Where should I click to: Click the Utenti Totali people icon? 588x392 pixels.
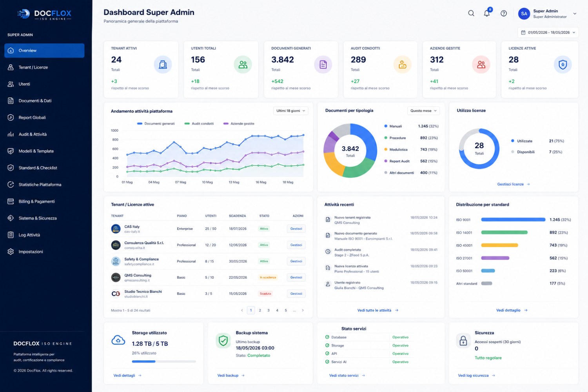tap(243, 65)
